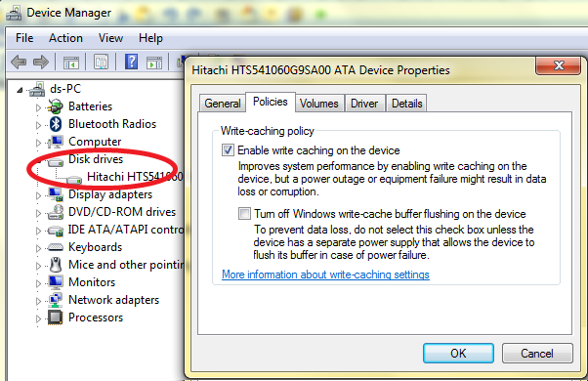This screenshot has width=588, height=381.
Task: Select the IDE ATA/ATAPI controllers icon
Action: [56, 231]
